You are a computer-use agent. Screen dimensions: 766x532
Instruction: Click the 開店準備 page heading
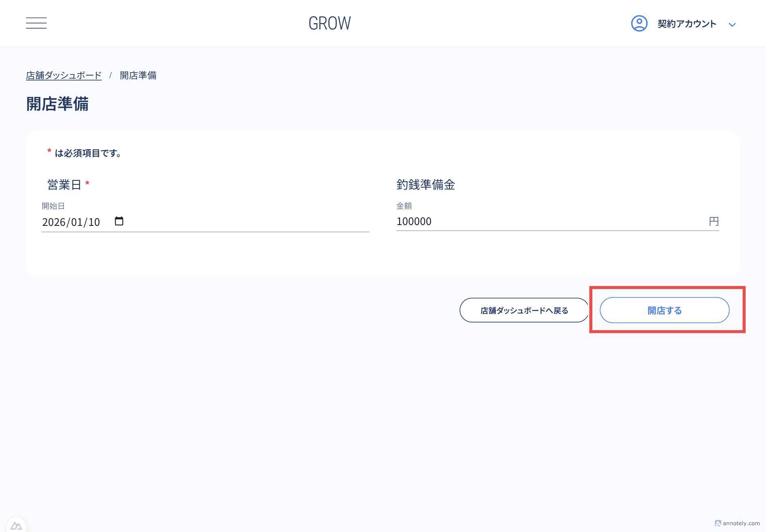point(57,104)
